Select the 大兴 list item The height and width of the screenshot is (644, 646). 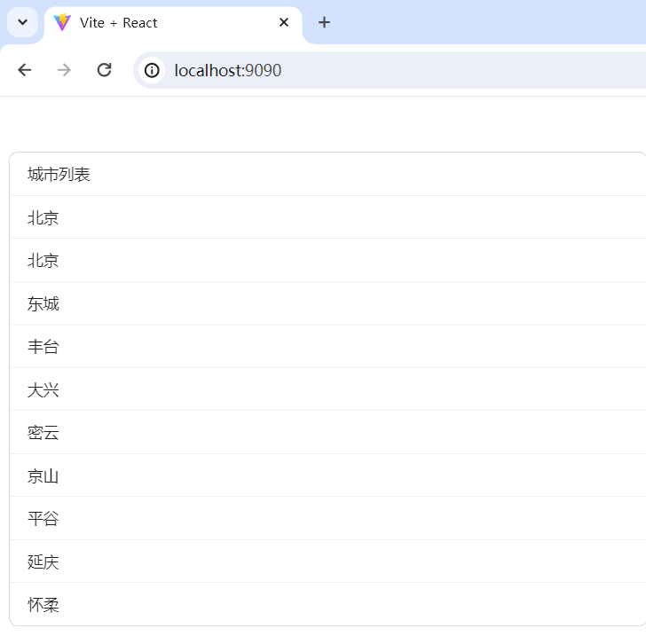(x=327, y=389)
